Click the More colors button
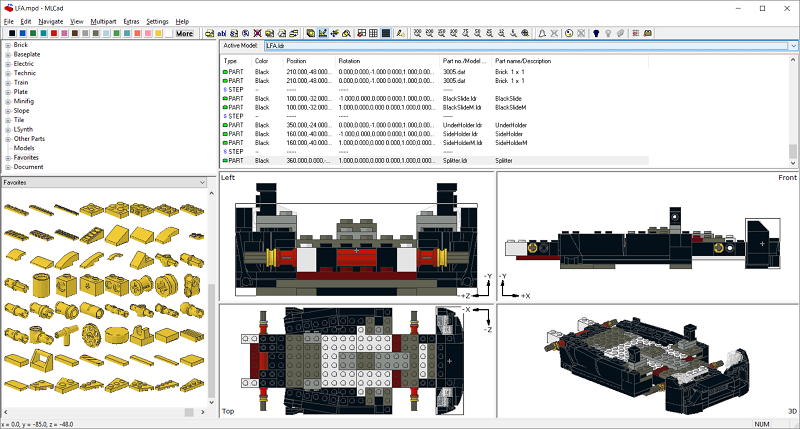 (184, 33)
